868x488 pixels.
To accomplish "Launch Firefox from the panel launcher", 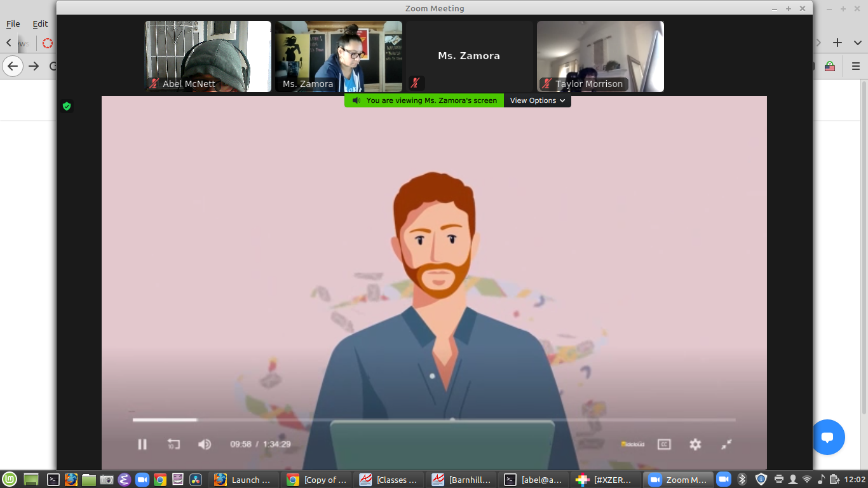I will 71,480.
